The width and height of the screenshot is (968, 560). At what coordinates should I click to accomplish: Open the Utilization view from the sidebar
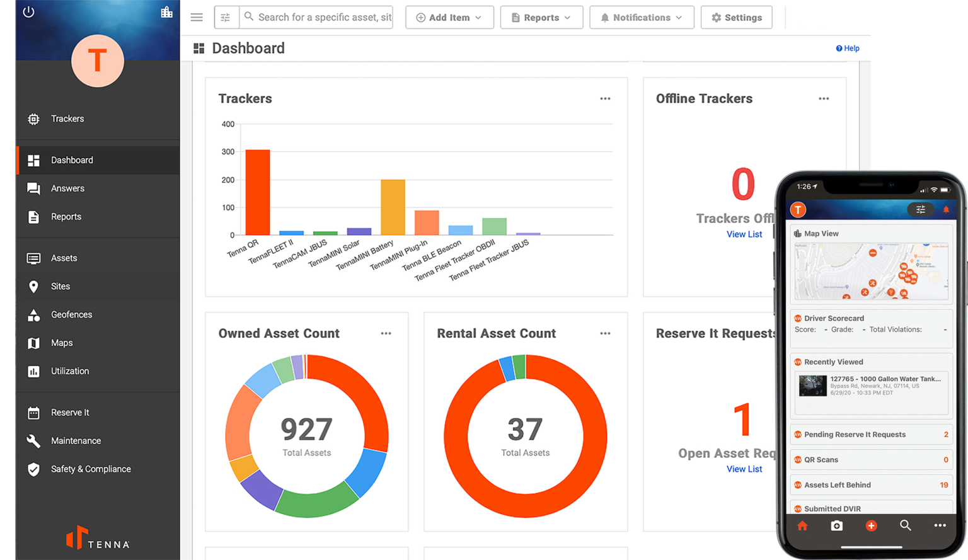point(69,371)
